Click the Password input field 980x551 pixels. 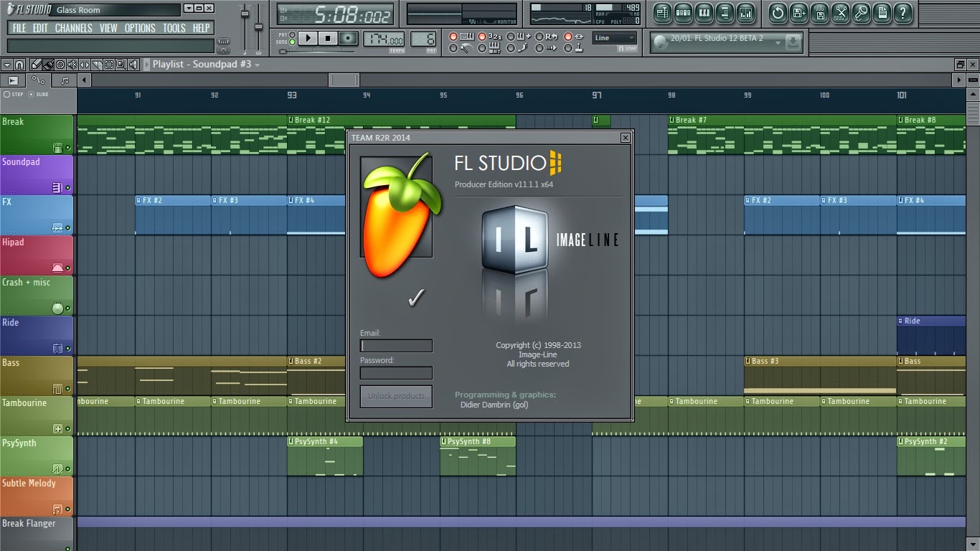tap(396, 373)
